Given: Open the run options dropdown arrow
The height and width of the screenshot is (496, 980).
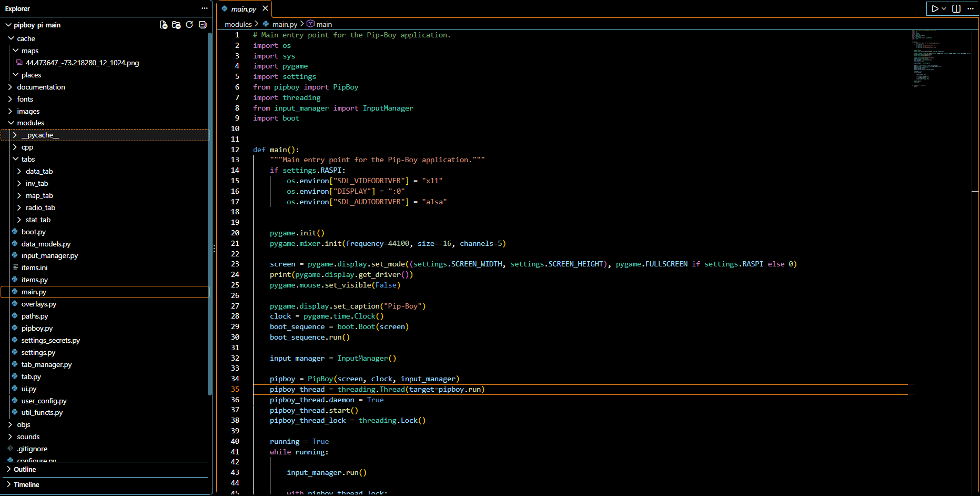Looking at the screenshot, I should point(944,8).
